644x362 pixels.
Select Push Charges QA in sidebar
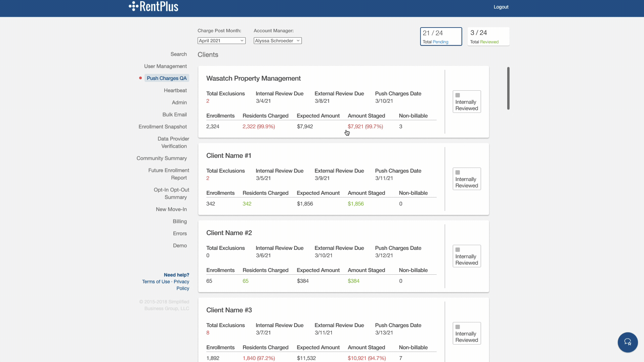click(167, 78)
